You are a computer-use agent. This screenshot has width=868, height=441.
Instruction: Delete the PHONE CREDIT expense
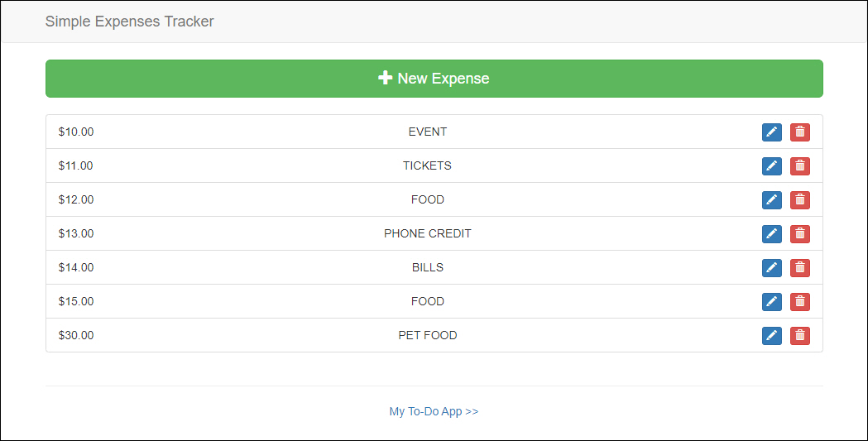click(800, 234)
